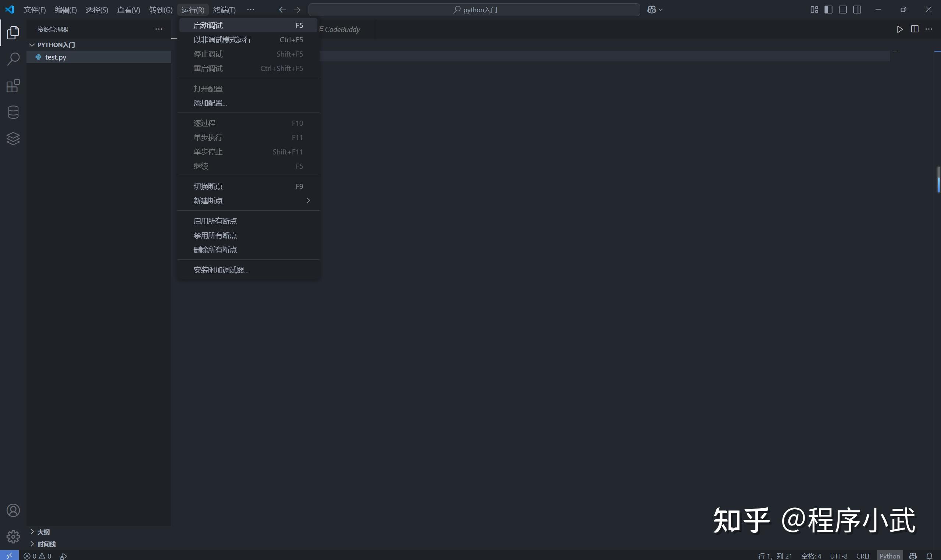Viewport: 941px width, 560px height.
Task: Open the Search view in activity bar
Action: [13, 59]
